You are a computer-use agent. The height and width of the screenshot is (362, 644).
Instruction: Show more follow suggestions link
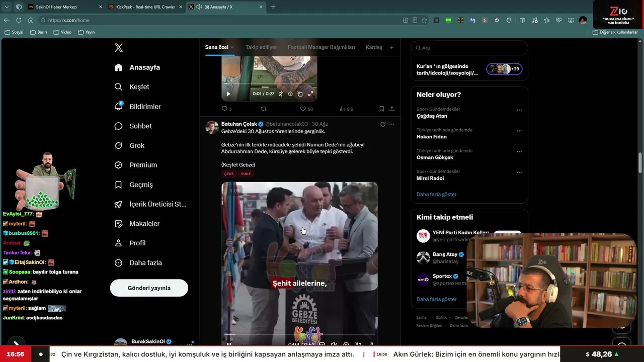point(437,299)
